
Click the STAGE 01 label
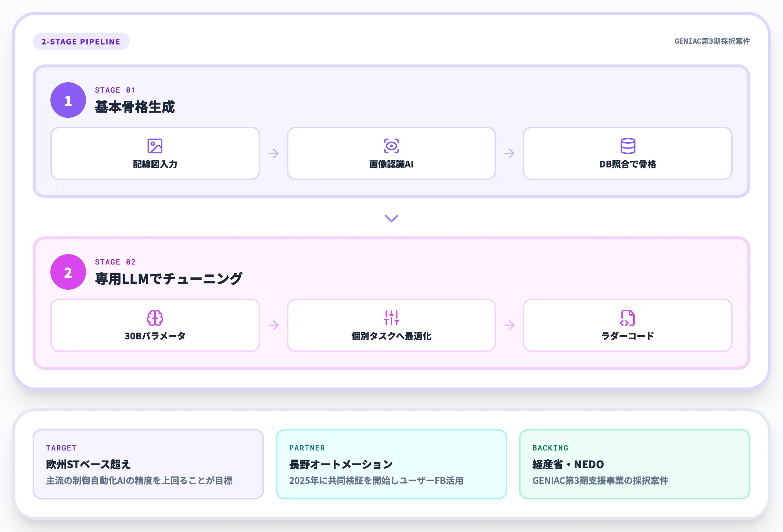[x=115, y=90]
